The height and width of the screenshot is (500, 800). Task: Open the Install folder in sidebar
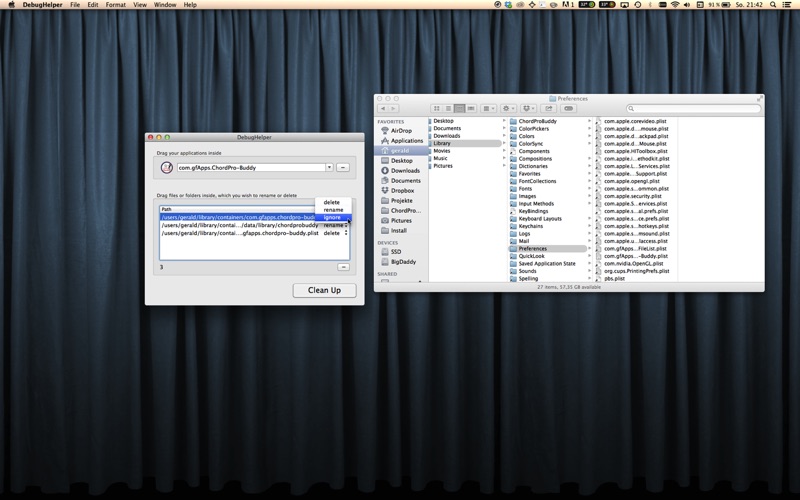tap(394, 231)
